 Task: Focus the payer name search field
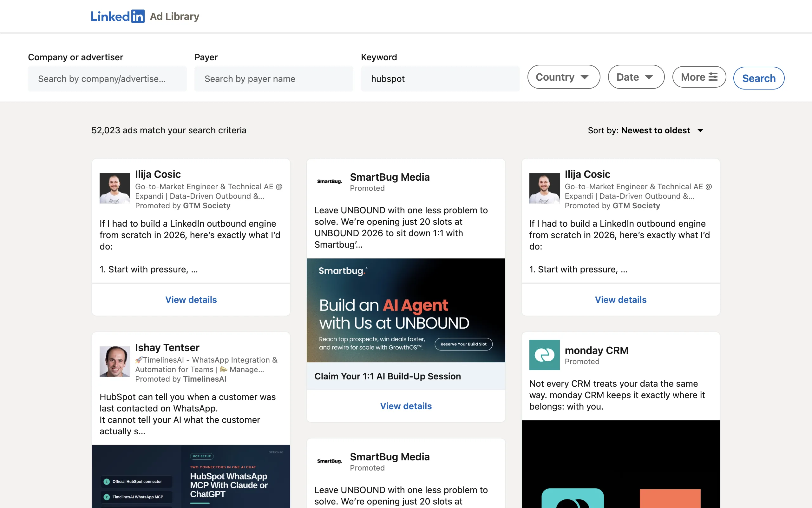point(274,79)
